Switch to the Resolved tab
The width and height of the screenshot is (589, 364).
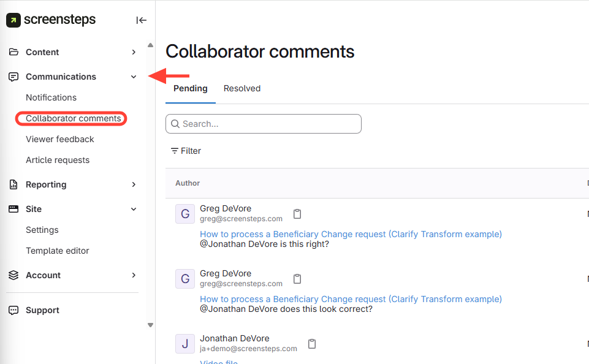[241, 88]
